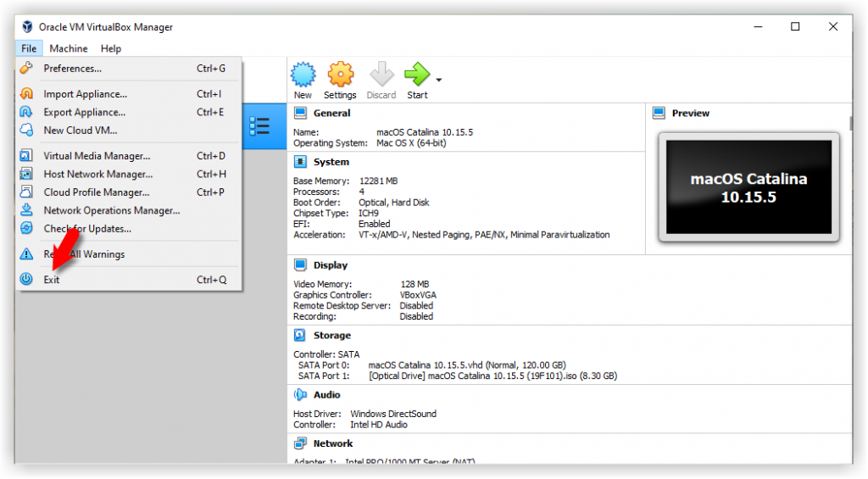Click the Display section heading
This screenshot has height=479, width=868.
click(331, 265)
